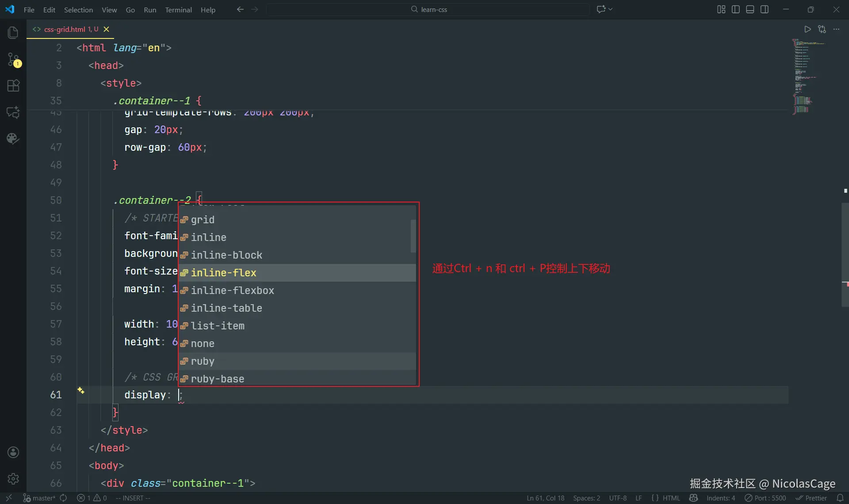Open the Terminal menu
This screenshot has height=504, width=849.
click(178, 10)
